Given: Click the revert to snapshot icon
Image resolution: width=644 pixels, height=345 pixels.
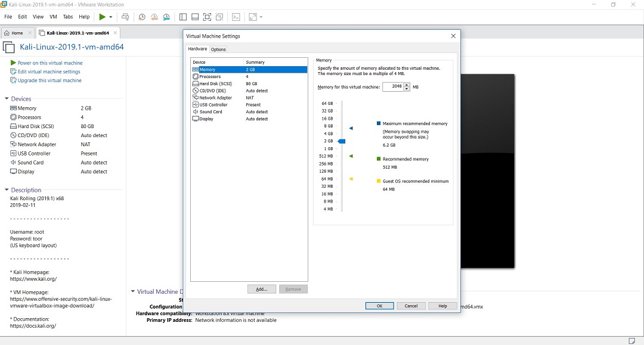Looking at the screenshot, I should pyautogui.click(x=154, y=17).
